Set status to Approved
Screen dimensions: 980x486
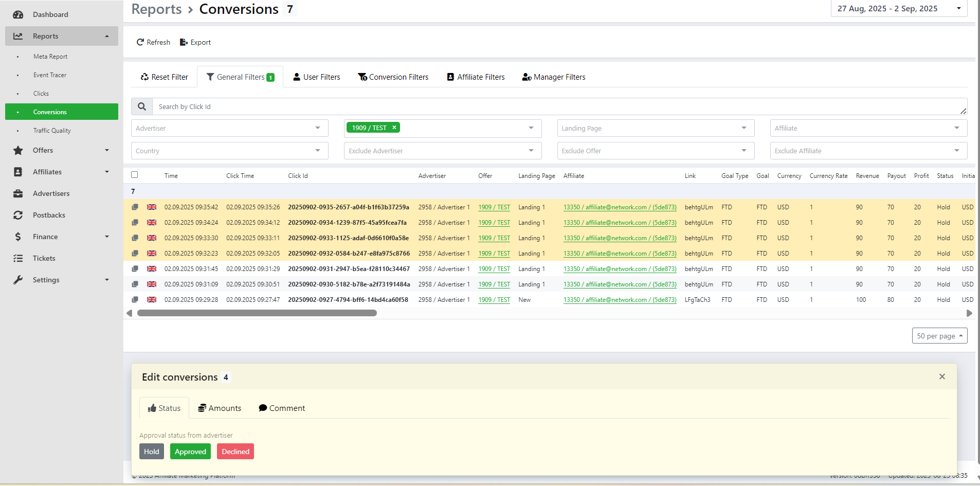point(190,452)
